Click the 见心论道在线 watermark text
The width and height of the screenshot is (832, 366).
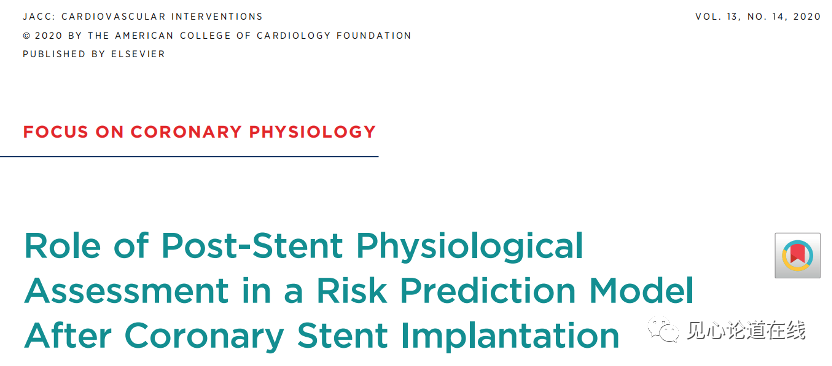coord(747,331)
